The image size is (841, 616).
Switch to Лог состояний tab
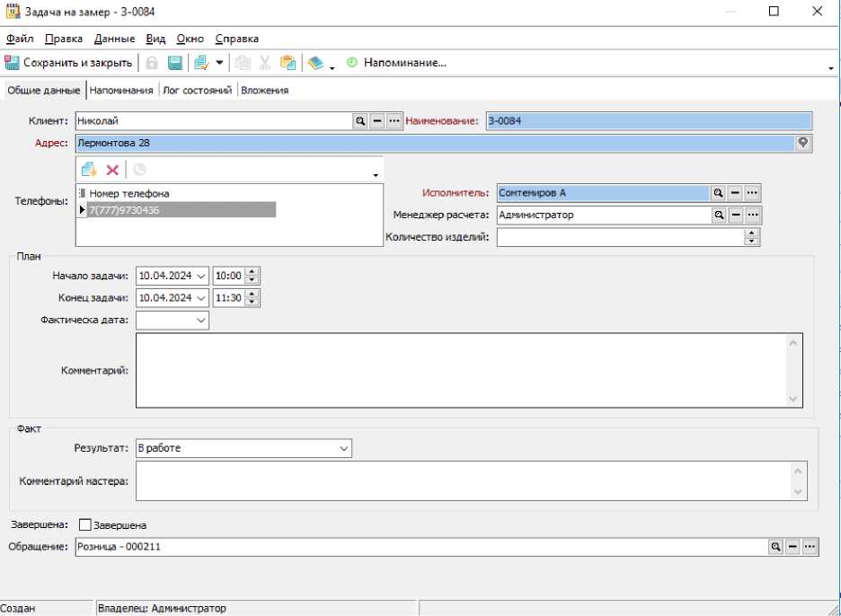(x=198, y=90)
